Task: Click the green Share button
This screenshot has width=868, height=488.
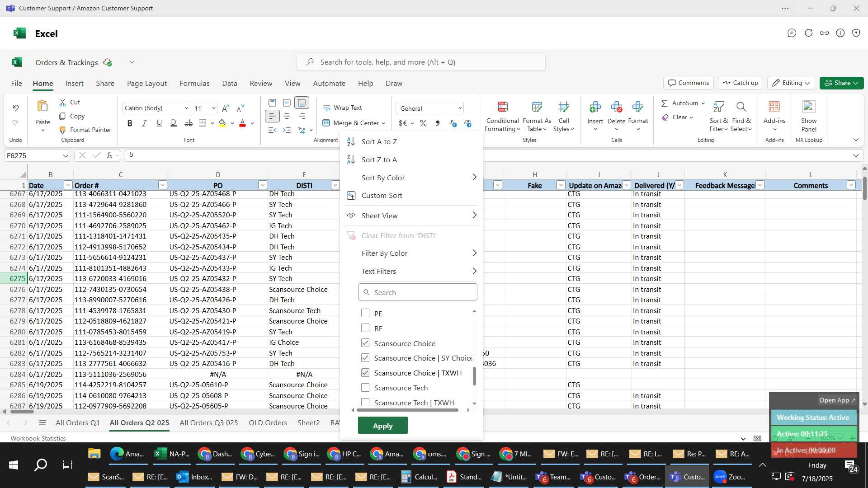Action: click(841, 83)
